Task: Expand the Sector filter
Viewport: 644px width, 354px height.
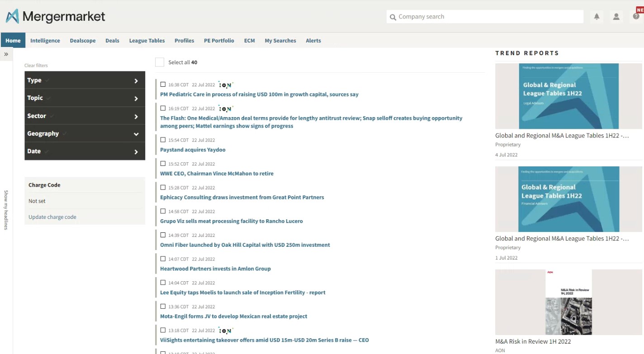Action: (x=85, y=116)
